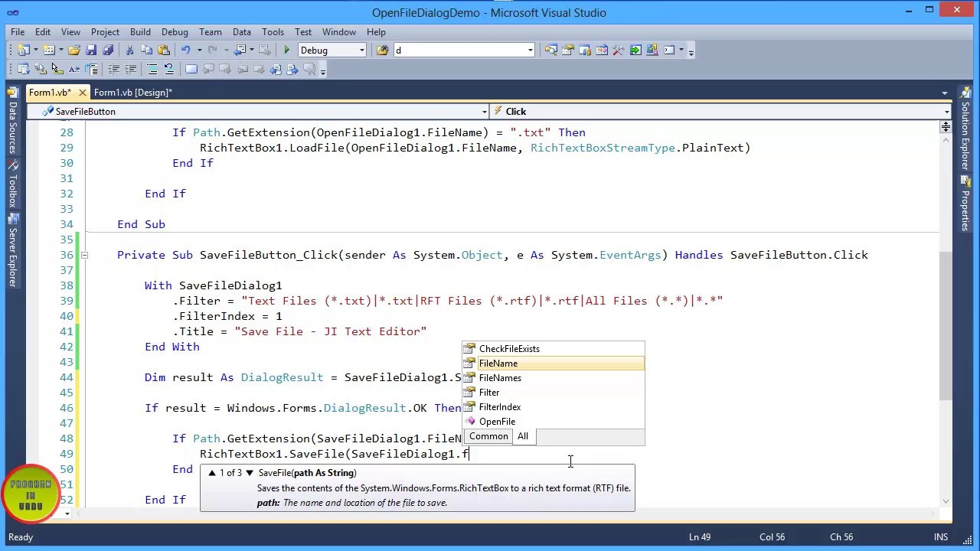Click the Save All stacked floppy disks icon
This screenshot has width=980, height=551.
coord(108,51)
